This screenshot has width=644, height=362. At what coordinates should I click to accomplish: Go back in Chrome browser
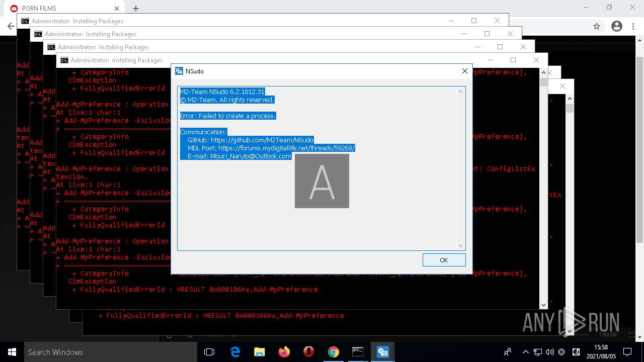tap(11, 26)
